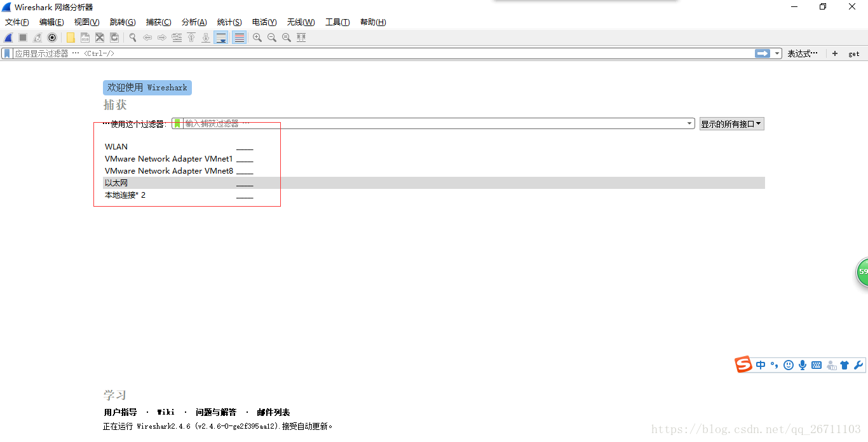This screenshot has height=442, width=868.
Task: Click the stop capture square icon
Action: [23, 38]
